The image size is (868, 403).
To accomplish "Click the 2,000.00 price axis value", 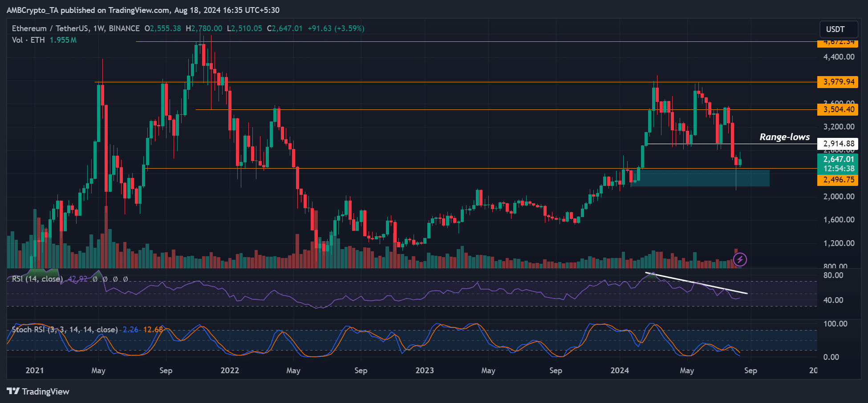I will click(839, 197).
